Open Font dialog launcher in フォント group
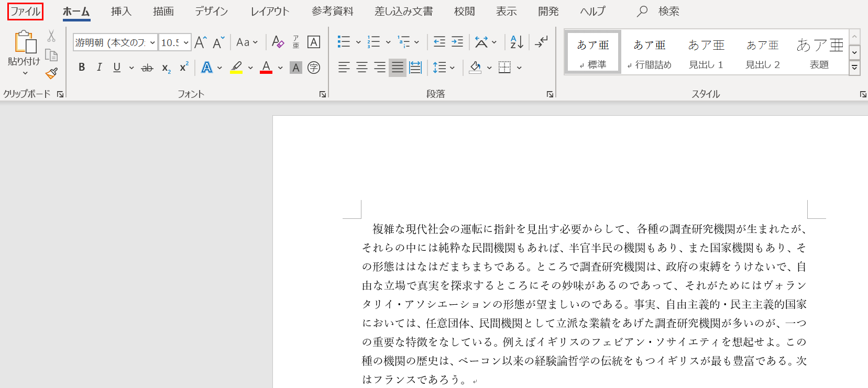This screenshot has width=868, height=388. click(323, 94)
